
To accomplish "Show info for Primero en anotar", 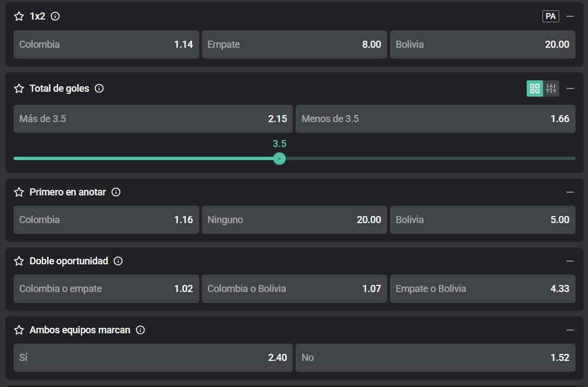I will pos(116,192).
